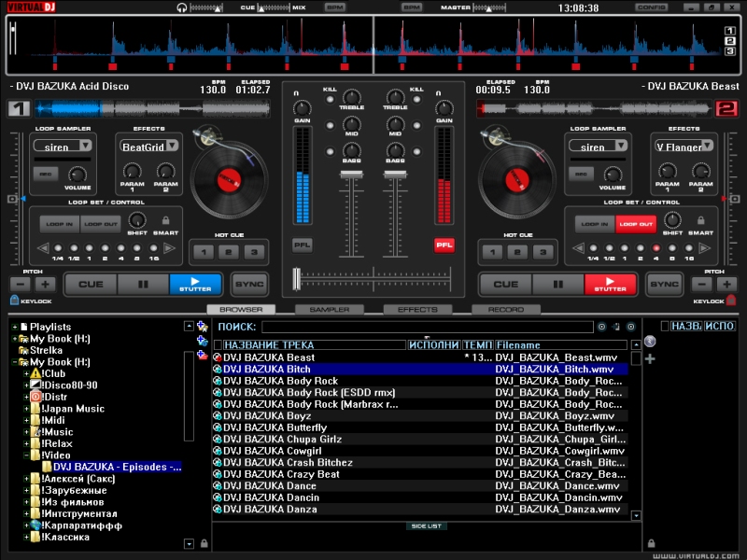Switch to the Sampler tab
Screen dimensions: 747x560
[x=330, y=310]
